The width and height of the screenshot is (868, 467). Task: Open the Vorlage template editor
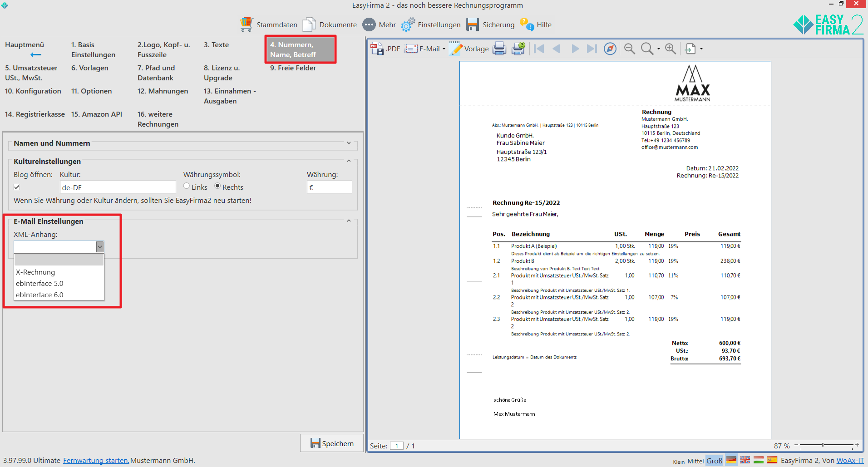469,49
